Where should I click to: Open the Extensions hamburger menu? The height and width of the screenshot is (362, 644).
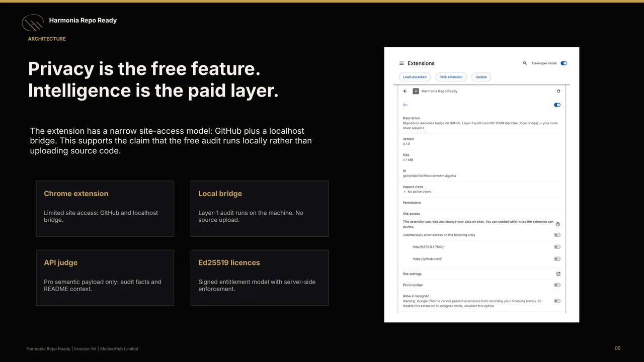coord(401,63)
